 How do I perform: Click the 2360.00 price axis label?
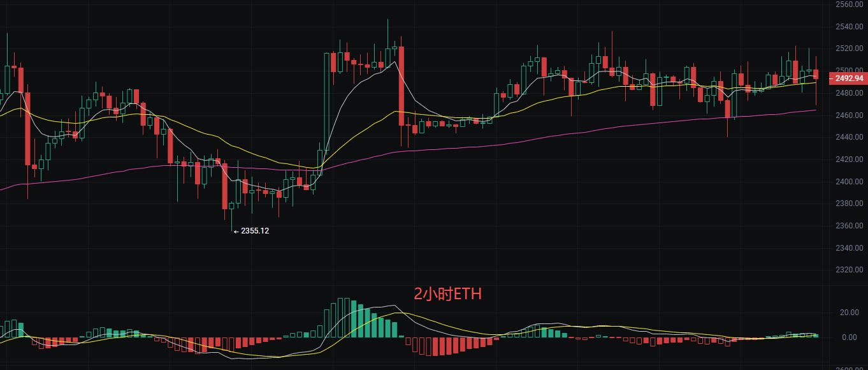pyautogui.click(x=850, y=226)
